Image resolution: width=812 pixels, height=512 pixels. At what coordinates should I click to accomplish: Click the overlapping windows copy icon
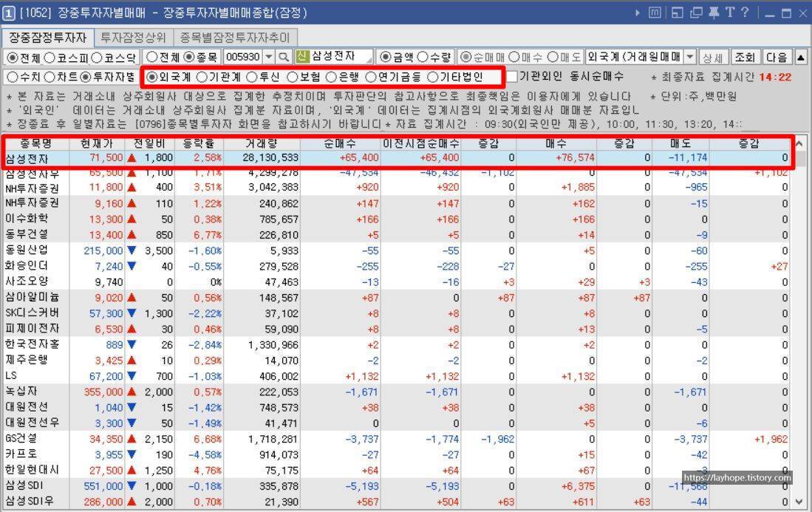point(696,13)
